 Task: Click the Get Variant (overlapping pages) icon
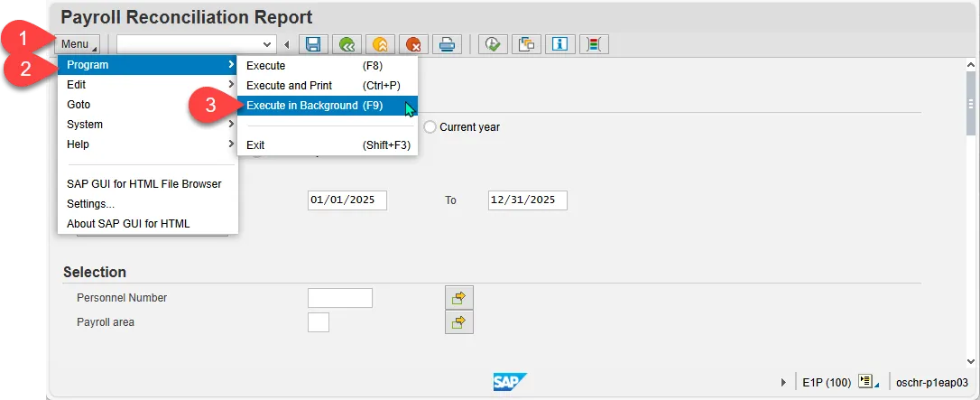527,44
